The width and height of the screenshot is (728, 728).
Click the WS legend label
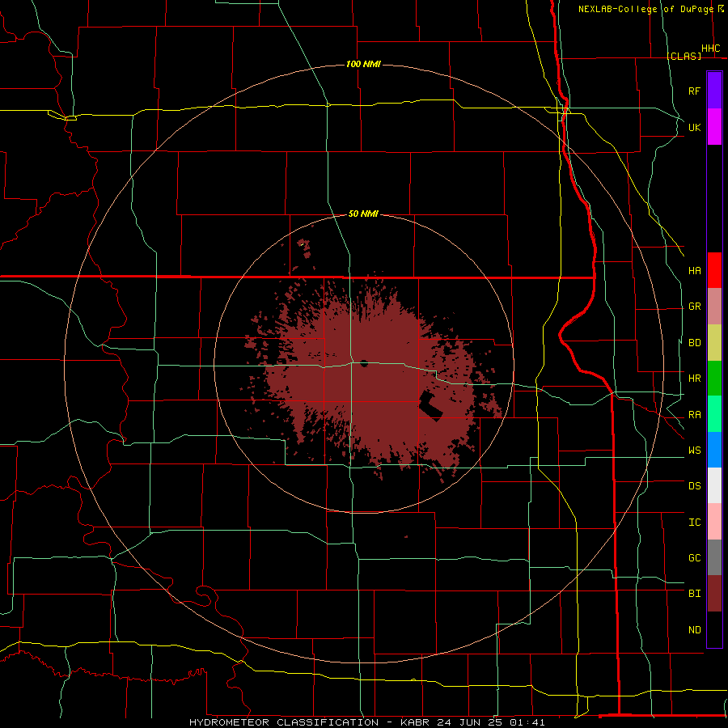[x=694, y=451]
